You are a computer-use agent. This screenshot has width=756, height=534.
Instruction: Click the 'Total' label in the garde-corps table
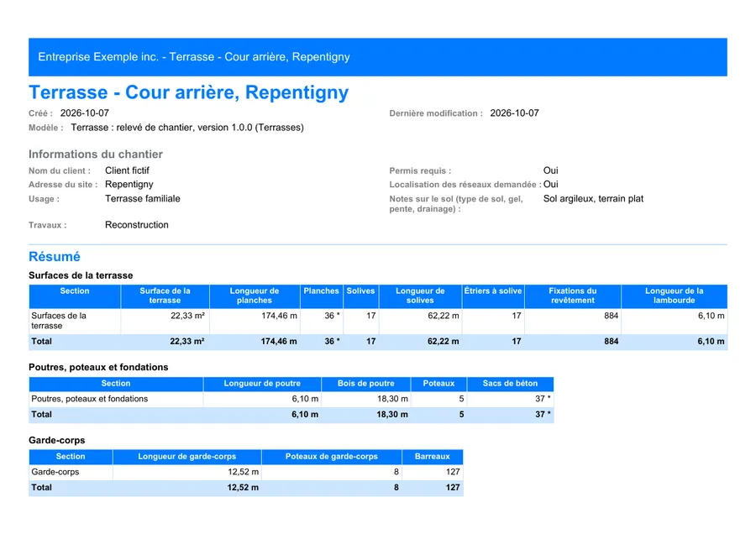41,488
